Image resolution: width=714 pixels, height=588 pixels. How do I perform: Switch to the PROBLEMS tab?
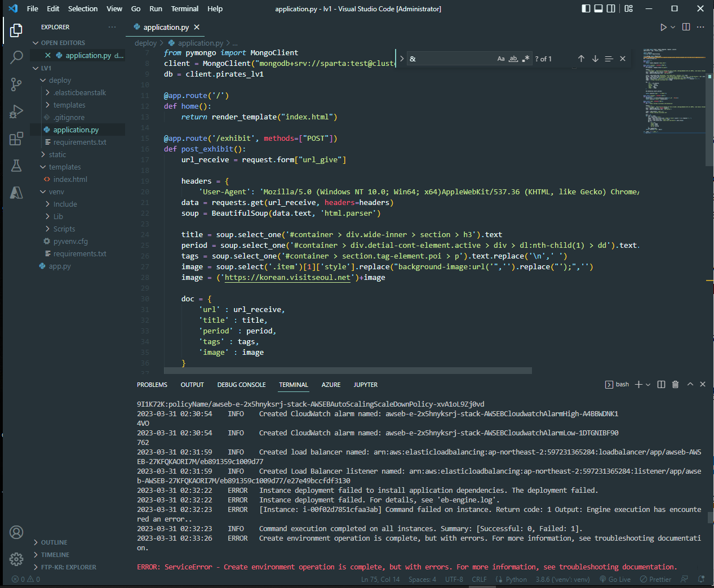coord(152,385)
